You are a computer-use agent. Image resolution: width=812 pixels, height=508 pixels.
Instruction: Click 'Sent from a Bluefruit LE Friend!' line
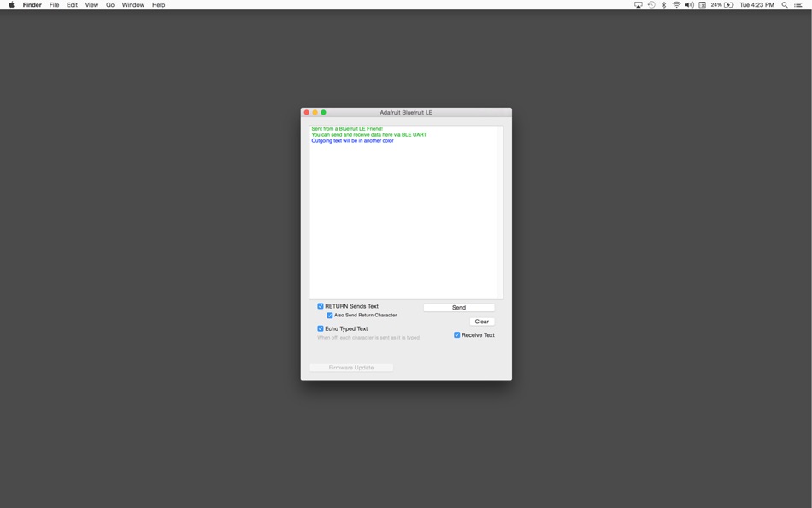click(x=347, y=128)
